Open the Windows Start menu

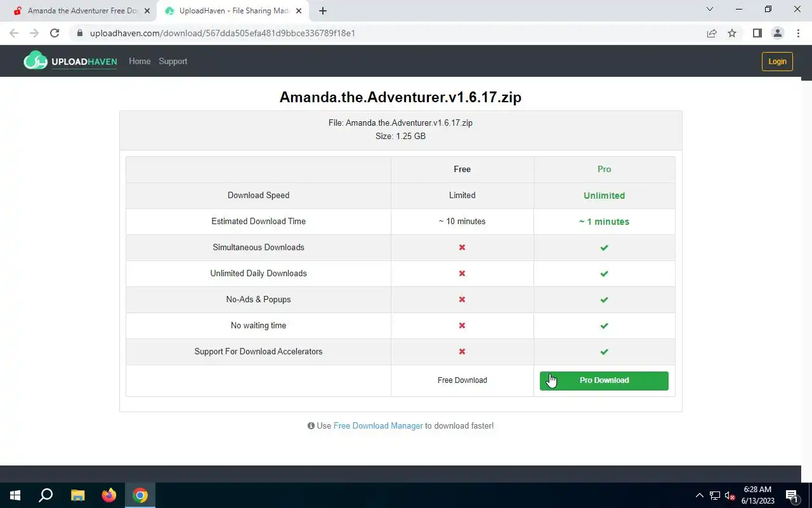tap(15, 495)
